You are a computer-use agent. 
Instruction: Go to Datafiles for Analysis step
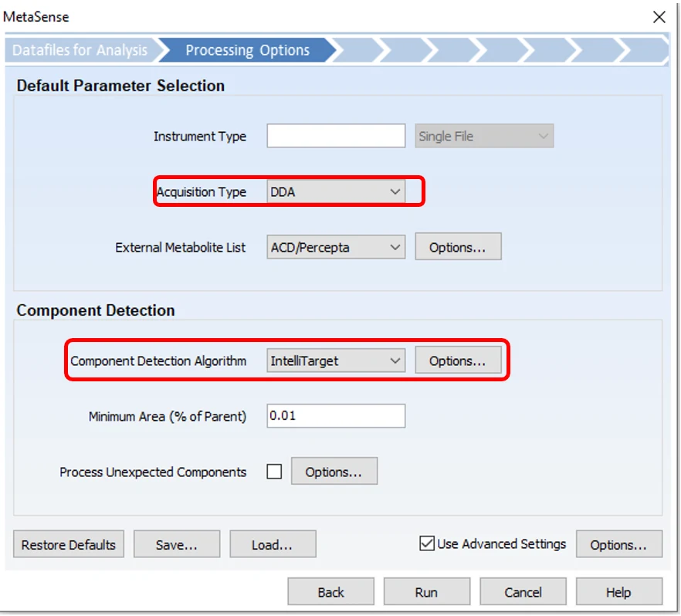tap(80, 50)
